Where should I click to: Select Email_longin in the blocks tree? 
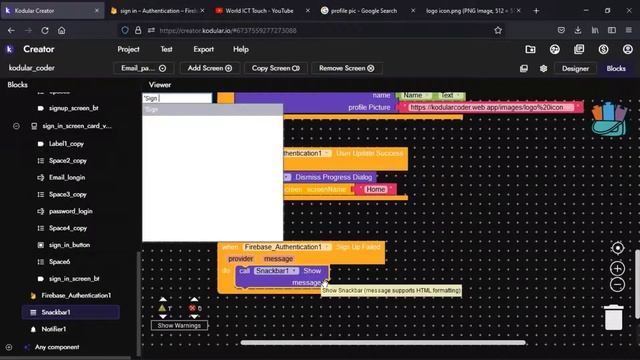[x=67, y=178]
